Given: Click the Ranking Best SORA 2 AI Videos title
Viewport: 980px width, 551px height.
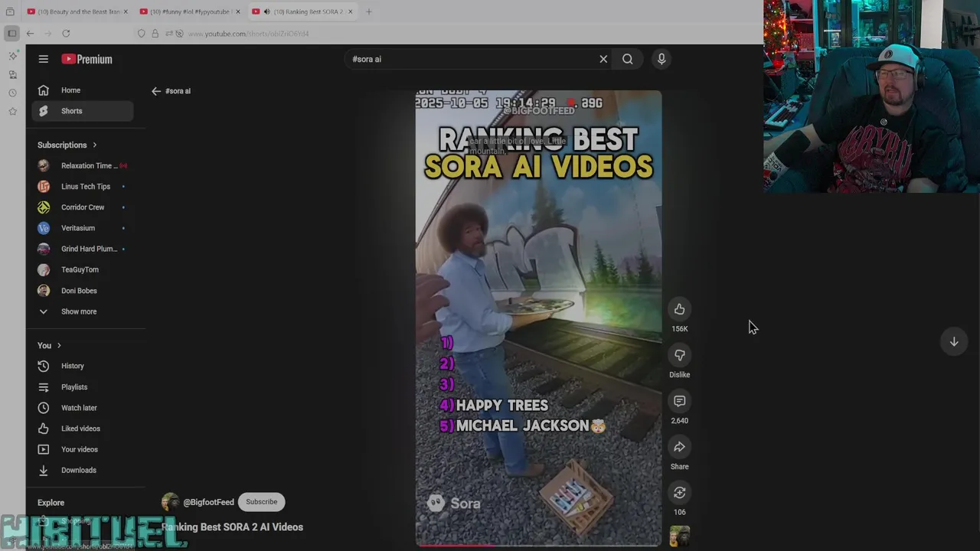Looking at the screenshot, I should click(x=233, y=527).
